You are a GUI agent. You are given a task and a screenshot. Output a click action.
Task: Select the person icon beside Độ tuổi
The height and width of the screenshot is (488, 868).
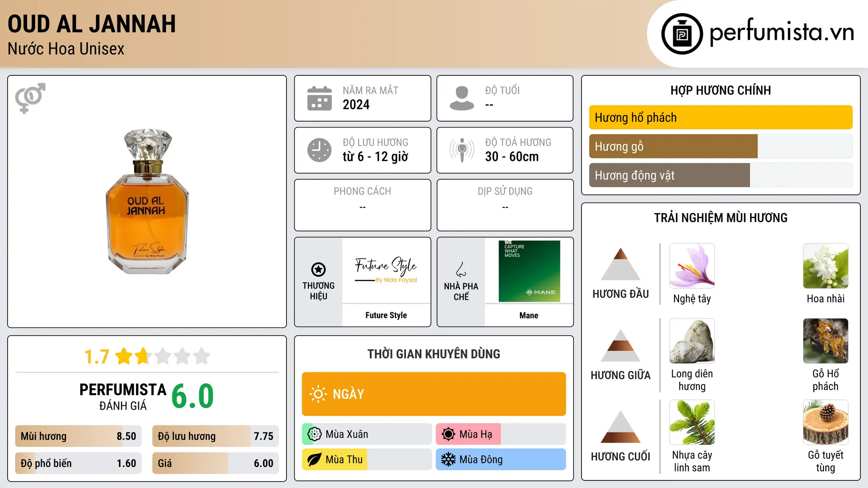tap(462, 98)
